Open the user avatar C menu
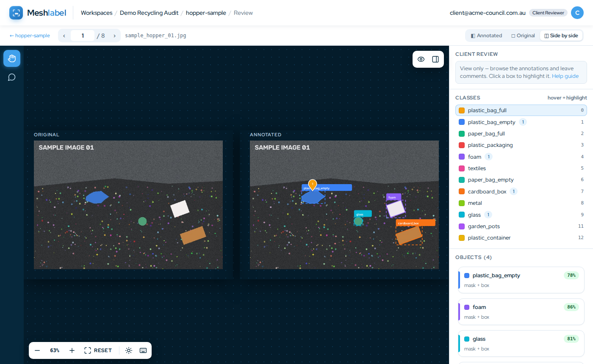 [577, 13]
